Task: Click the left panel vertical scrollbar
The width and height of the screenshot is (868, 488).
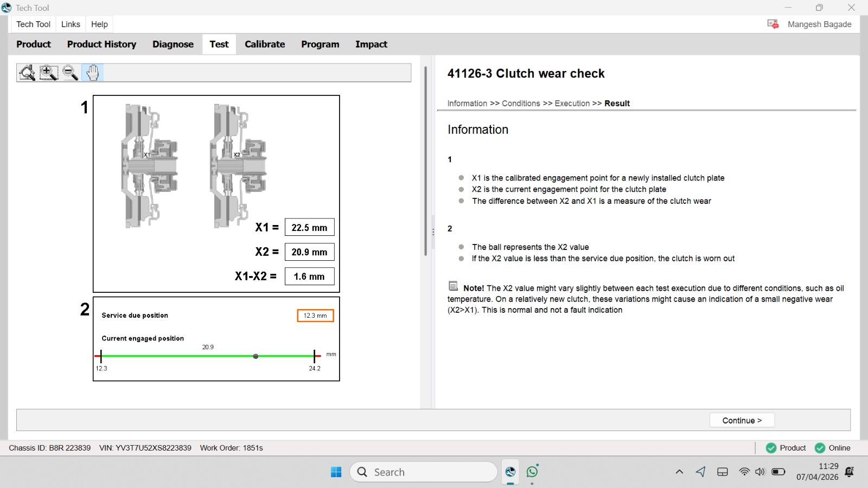Action: 426,161
